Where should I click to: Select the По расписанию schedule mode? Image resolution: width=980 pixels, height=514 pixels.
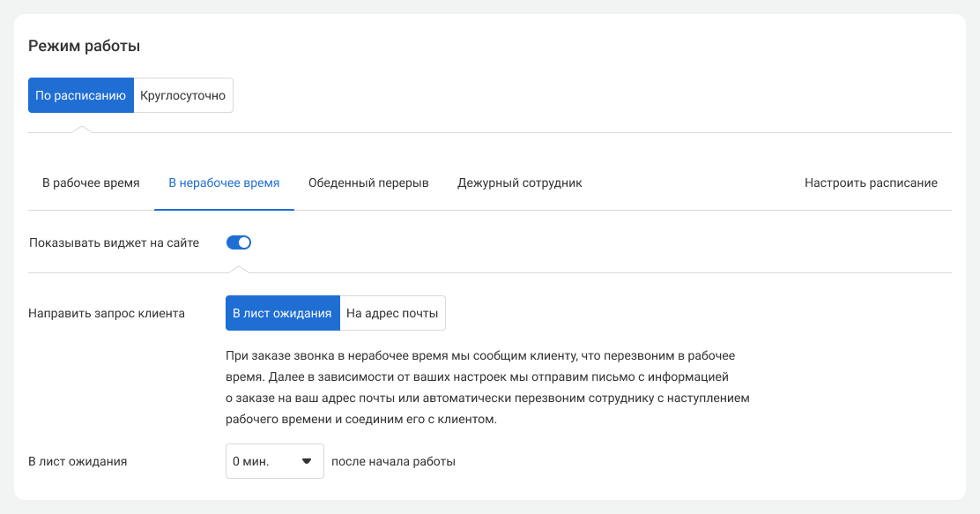81,95
